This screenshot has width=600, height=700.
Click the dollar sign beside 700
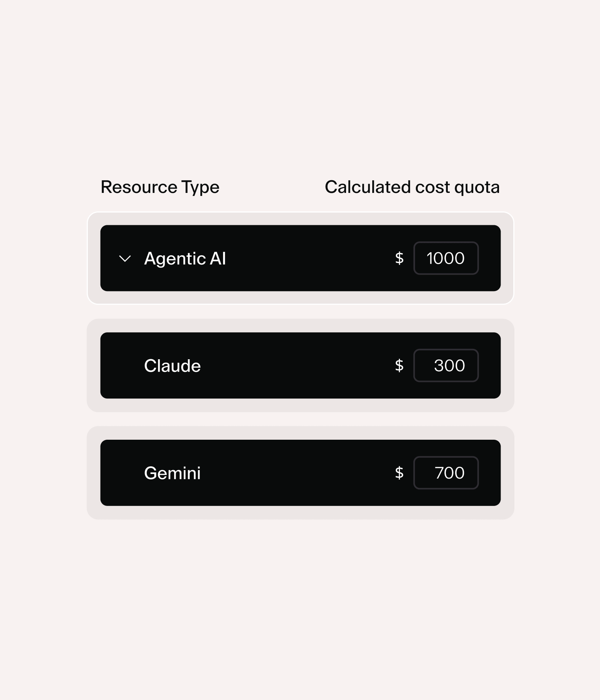(x=399, y=473)
